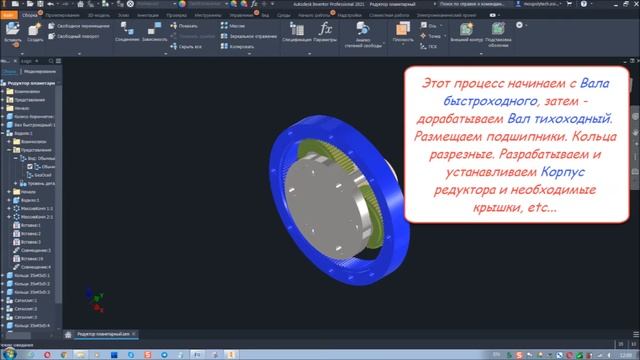
Task: Click the ПСК coordinate system tool
Action: pyautogui.click(x=429, y=47)
